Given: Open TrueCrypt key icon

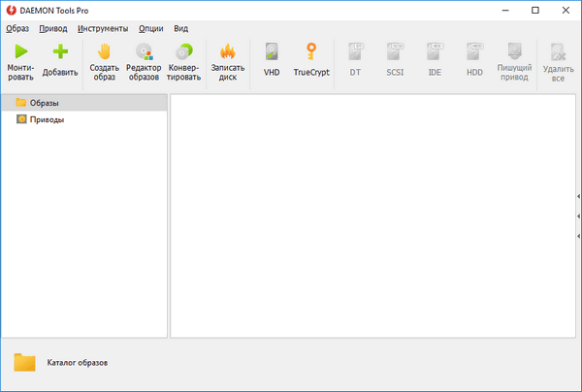Looking at the screenshot, I should 311,51.
